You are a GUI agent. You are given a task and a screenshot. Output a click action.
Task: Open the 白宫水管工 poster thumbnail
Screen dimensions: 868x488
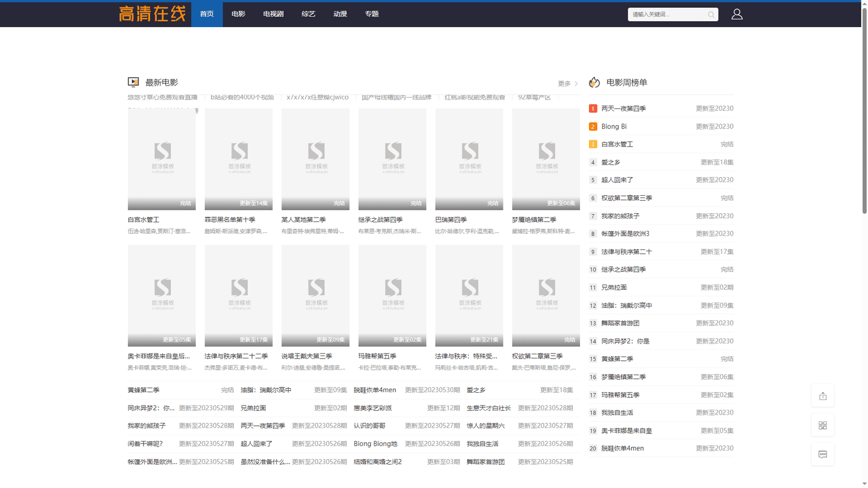162,159
